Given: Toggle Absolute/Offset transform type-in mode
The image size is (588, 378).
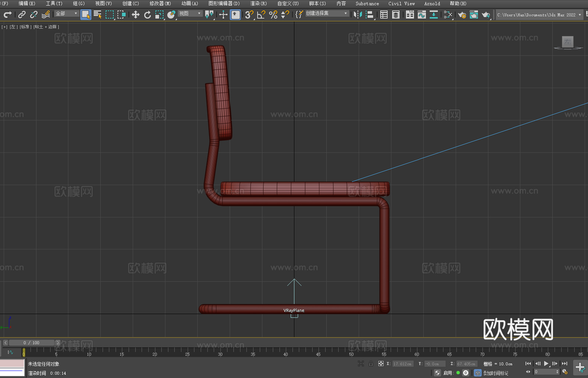Looking at the screenshot, I should (x=381, y=364).
